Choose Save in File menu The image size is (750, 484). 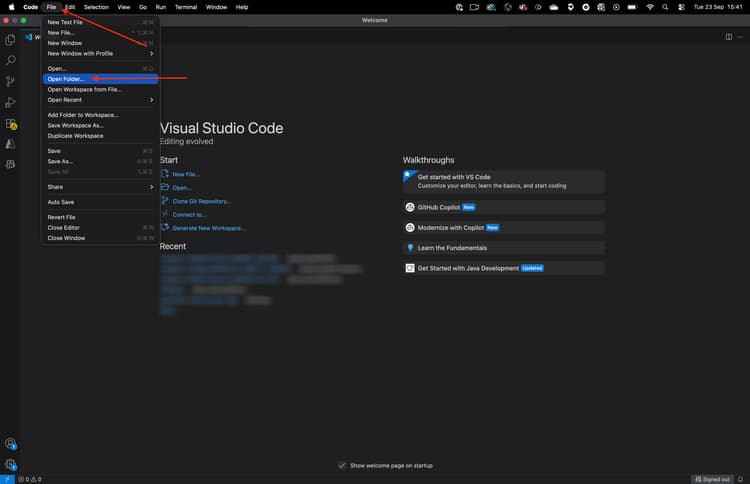(x=100, y=151)
